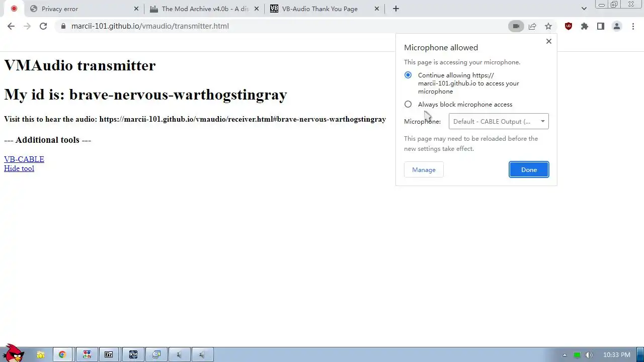This screenshot has height=362, width=644.
Task: Expand the tab search chevron
Action: [584, 9]
